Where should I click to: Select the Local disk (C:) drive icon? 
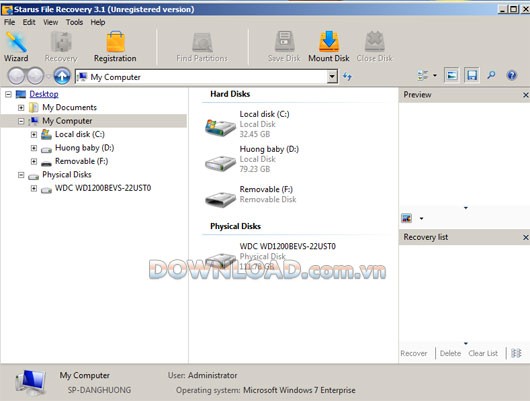click(220, 127)
